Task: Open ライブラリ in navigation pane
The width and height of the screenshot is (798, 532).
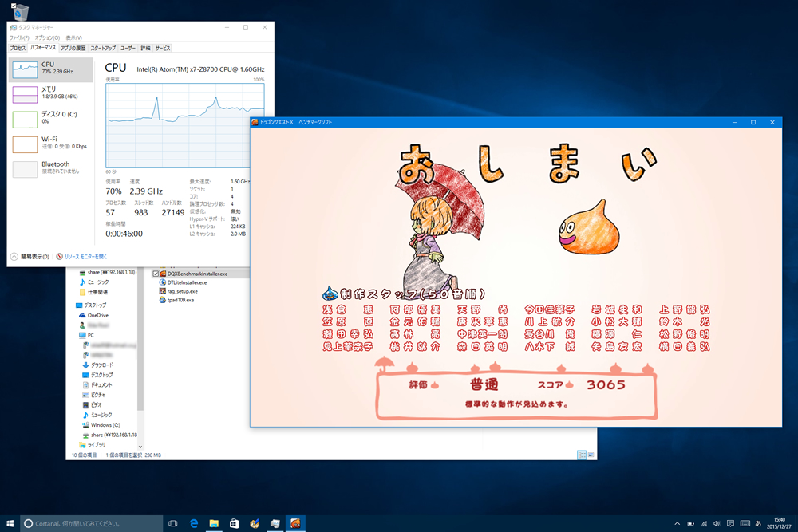Action: tap(92, 445)
